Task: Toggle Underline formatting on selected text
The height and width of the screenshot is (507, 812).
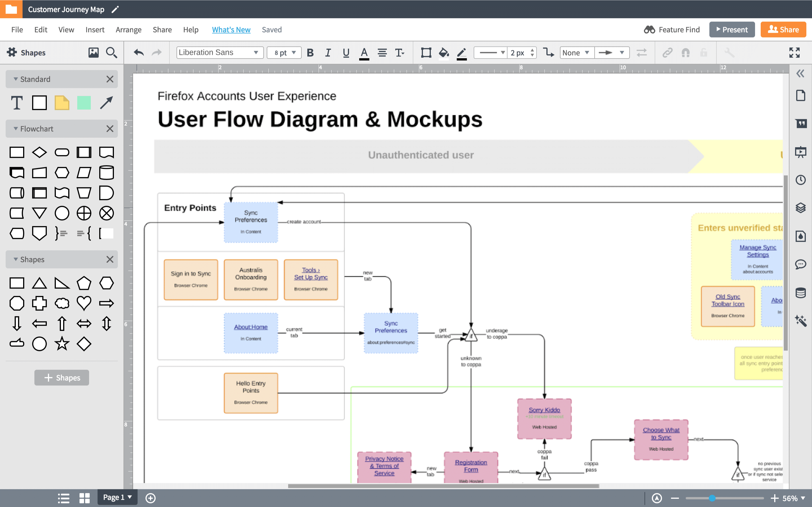Action: (345, 53)
